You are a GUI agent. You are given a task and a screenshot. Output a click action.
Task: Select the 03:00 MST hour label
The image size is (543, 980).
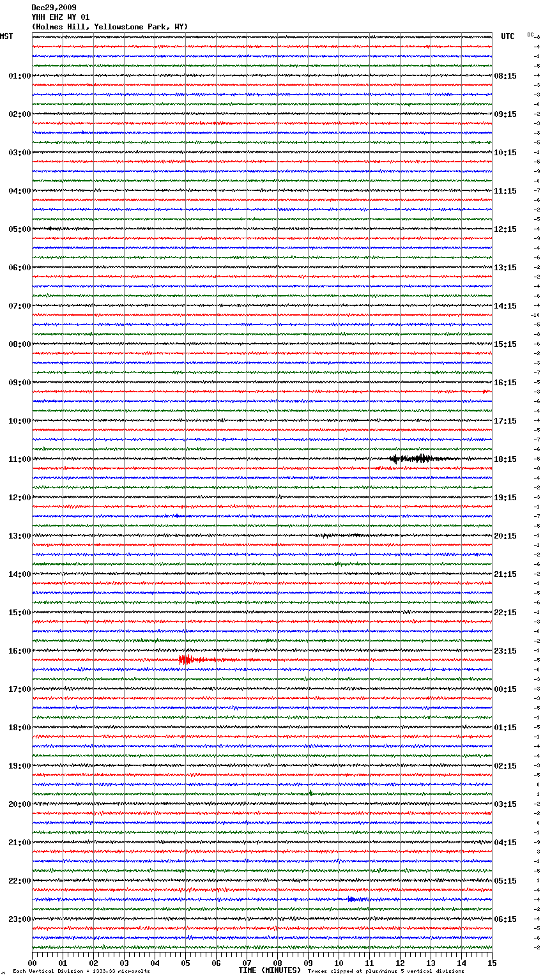19,153
